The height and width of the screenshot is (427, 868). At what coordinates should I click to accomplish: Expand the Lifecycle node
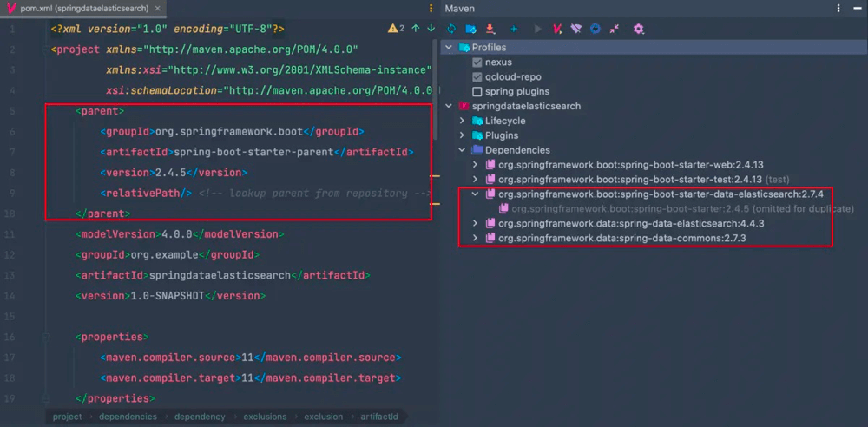pos(463,121)
